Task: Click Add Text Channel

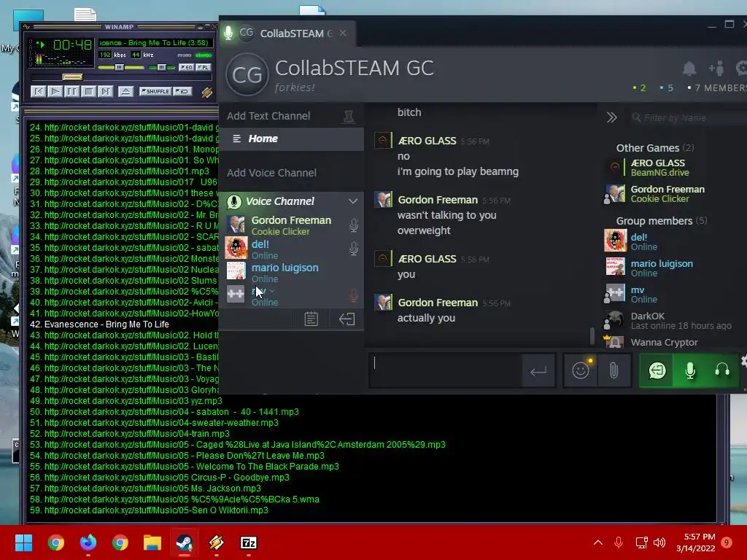Action: pos(268,116)
